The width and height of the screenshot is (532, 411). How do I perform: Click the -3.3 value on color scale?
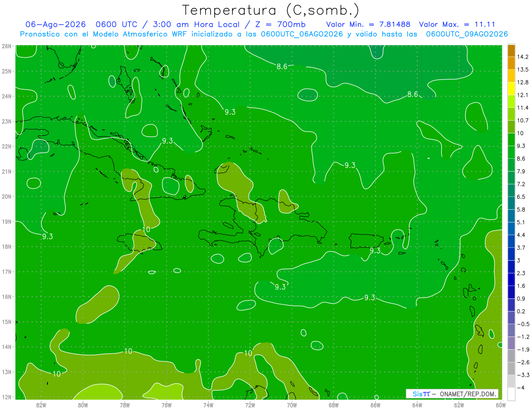pyautogui.click(x=523, y=375)
